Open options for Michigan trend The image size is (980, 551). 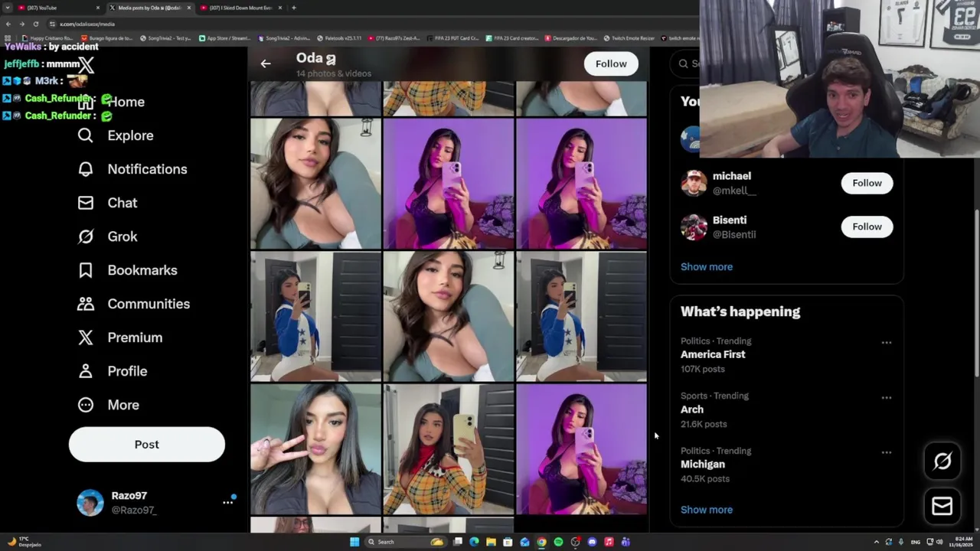pos(887,452)
